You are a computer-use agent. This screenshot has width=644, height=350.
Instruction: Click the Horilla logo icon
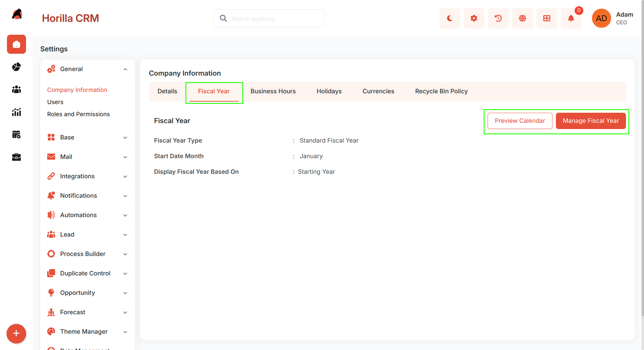tap(17, 14)
